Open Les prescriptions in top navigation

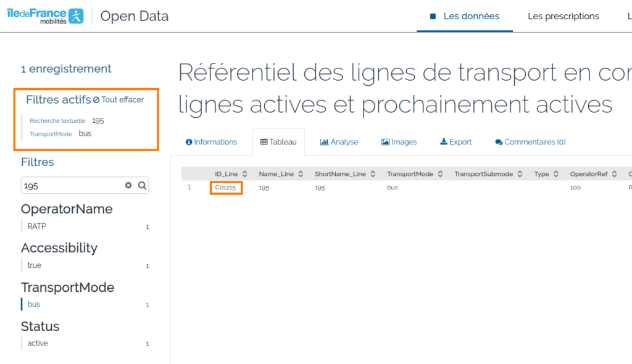click(563, 16)
